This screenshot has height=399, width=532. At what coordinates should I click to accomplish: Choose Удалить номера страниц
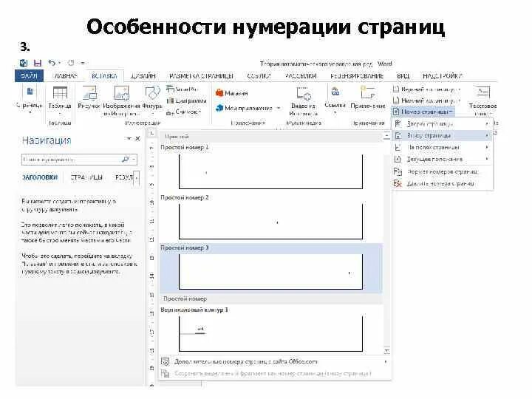tap(442, 183)
